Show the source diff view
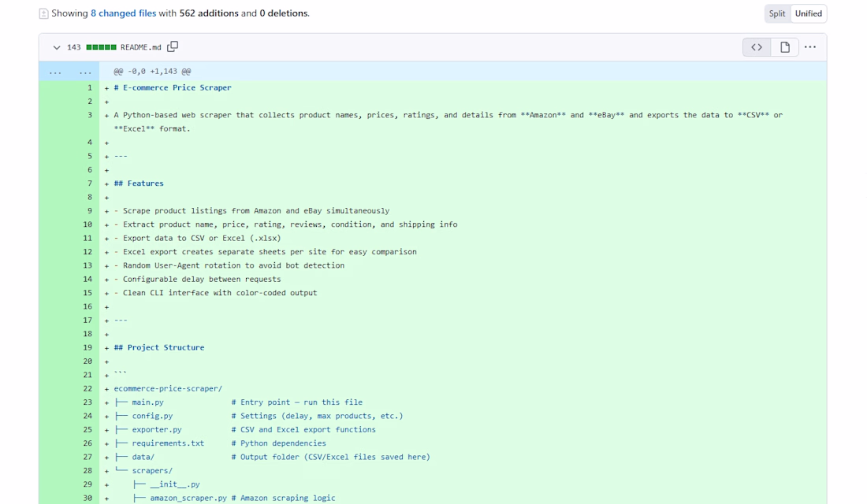867x504 pixels. pos(757,47)
